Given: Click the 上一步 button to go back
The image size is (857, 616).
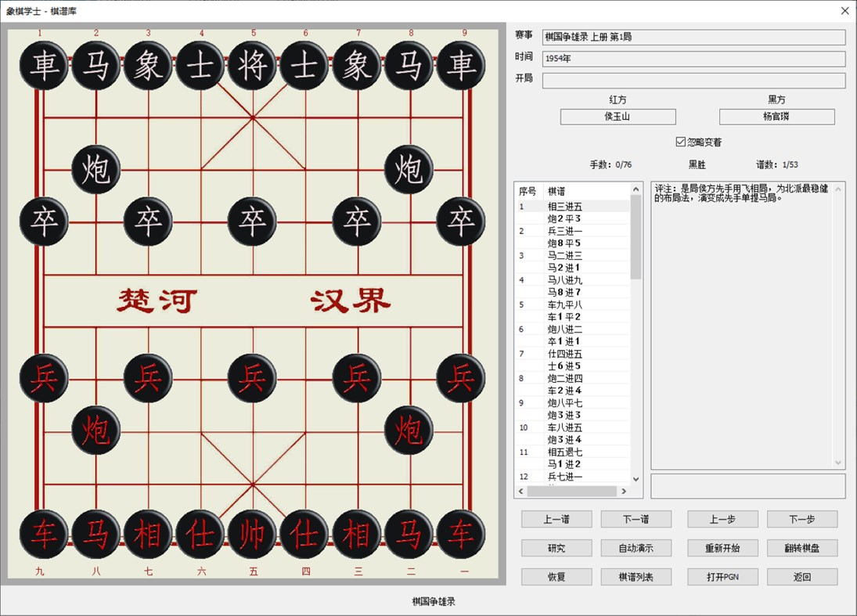Looking at the screenshot, I should point(722,518).
